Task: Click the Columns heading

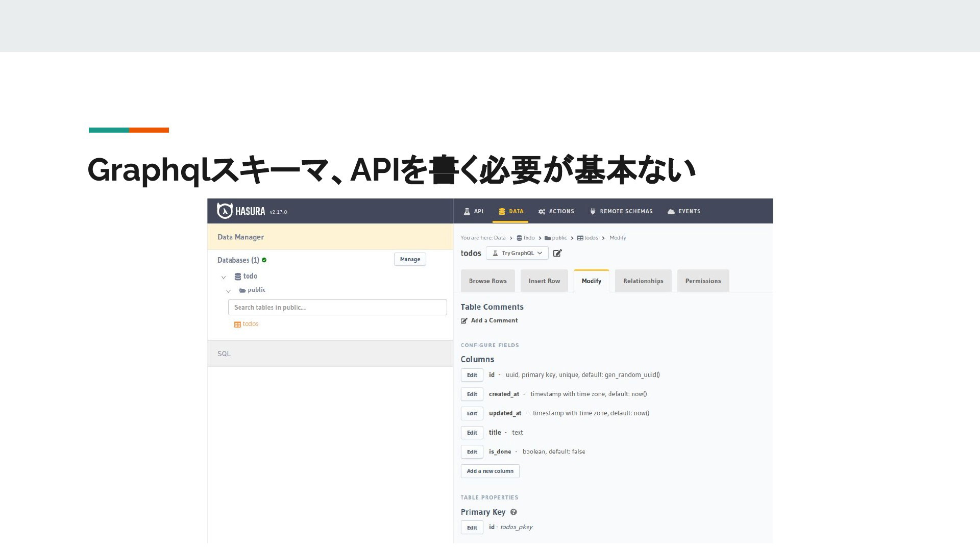Action: [477, 360]
